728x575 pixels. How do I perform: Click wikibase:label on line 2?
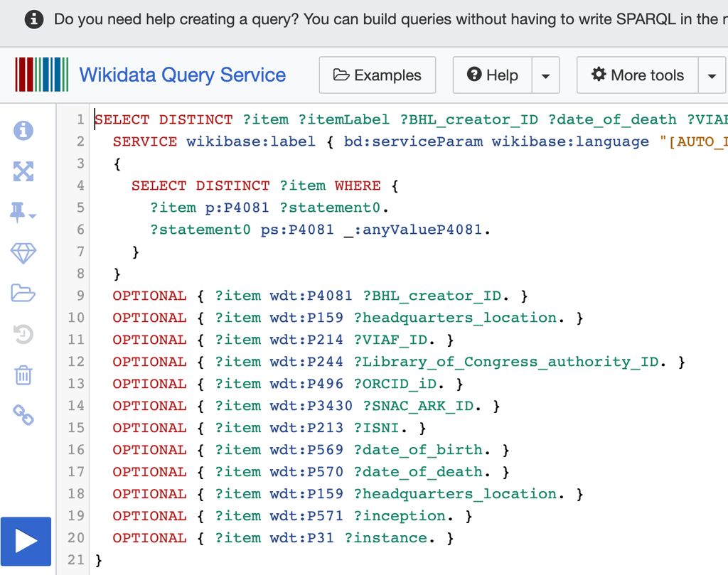[x=251, y=141]
